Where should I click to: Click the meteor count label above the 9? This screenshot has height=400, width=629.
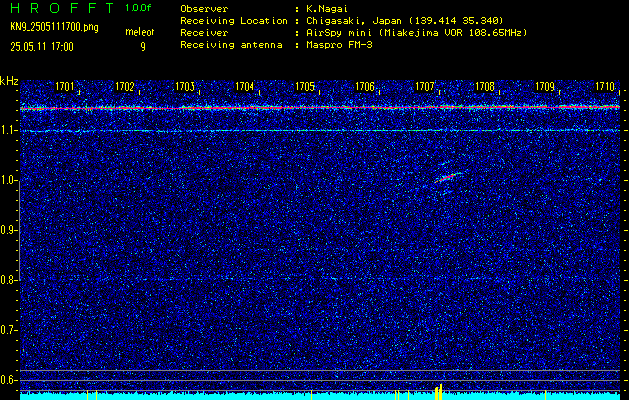(x=139, y=32)
